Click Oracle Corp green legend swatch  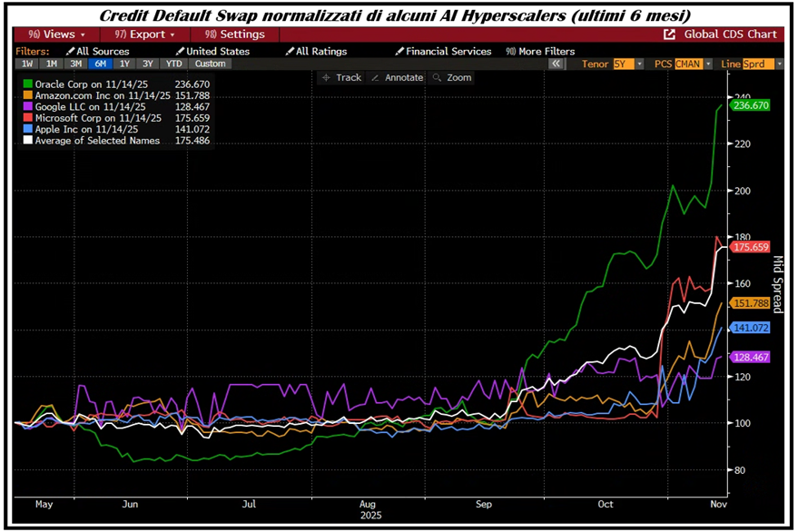[x=28, y=83]
